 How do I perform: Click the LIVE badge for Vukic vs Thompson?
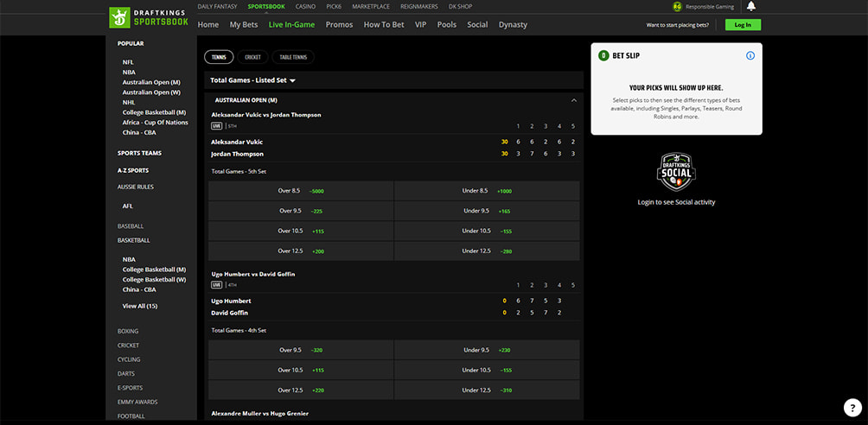[216, 126]
